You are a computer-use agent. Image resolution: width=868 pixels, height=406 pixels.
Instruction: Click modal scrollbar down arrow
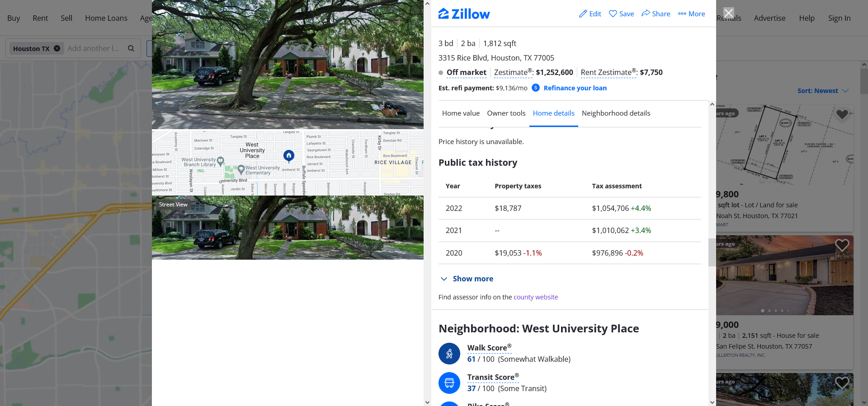(x=712, y=402)
